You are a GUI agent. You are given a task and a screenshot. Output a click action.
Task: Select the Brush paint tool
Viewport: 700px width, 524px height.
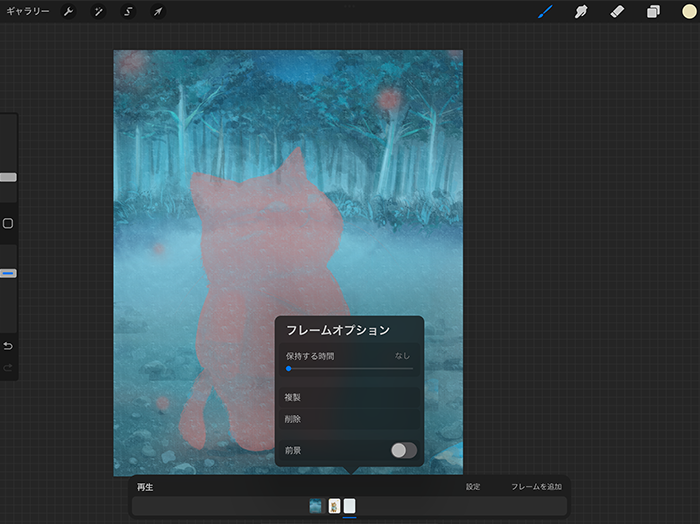tap(545, 12)
